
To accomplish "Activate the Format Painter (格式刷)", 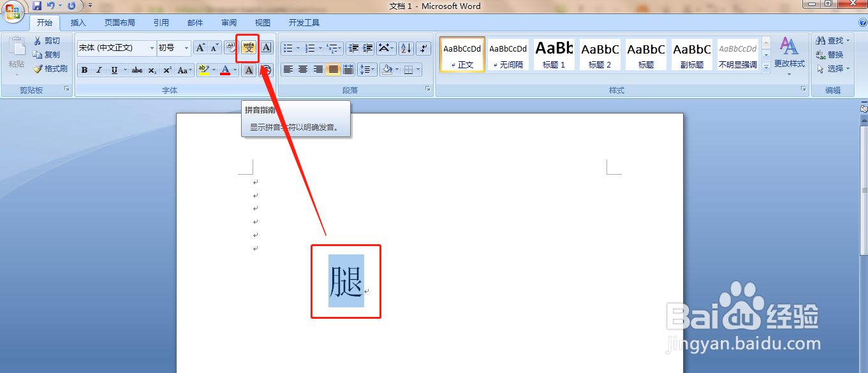I will tap(50, 69).
